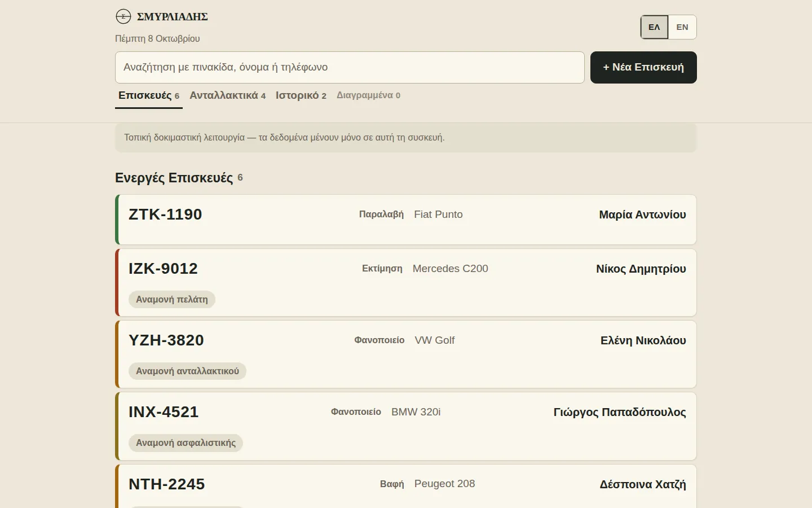The image size is (812, 508).
Task: Click the Mercedes C200 vehicle label
Action: pyautogui.click(x=451, y=269)
